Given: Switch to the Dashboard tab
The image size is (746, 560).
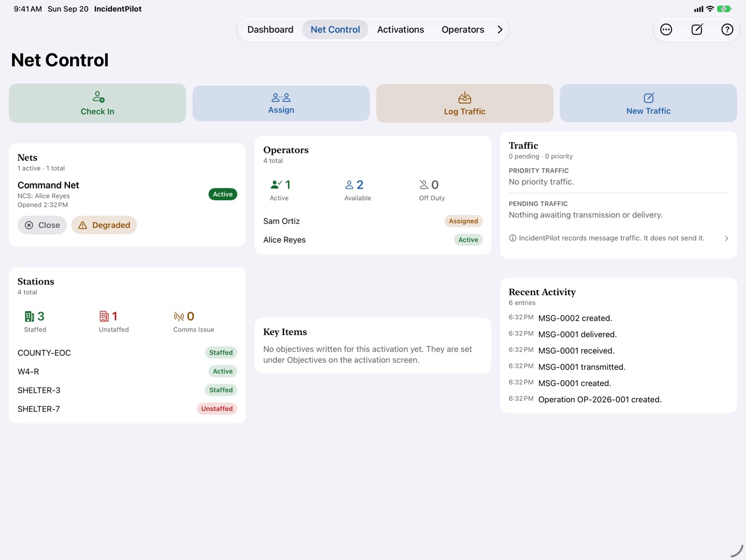Looking at the screenshot, I should click(x=270, y=30).
